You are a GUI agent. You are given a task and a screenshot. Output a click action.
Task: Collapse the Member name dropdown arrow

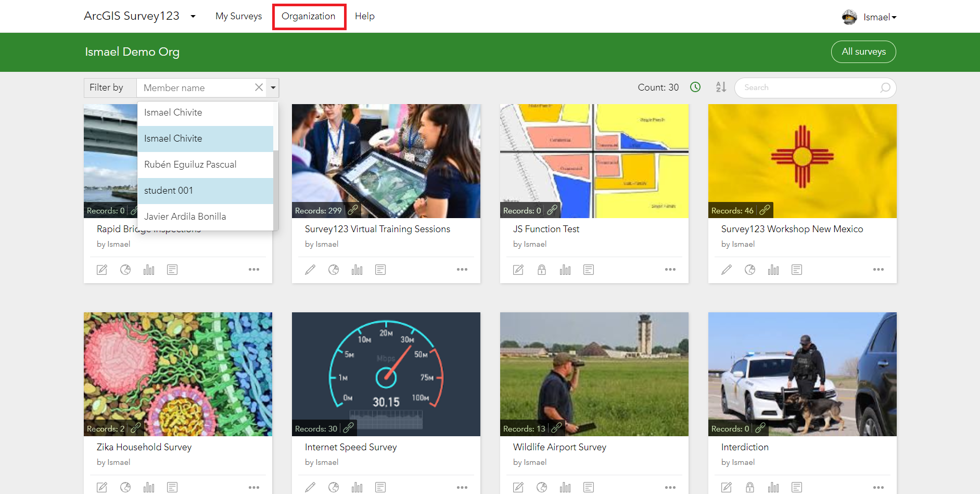tap(273, 87)
